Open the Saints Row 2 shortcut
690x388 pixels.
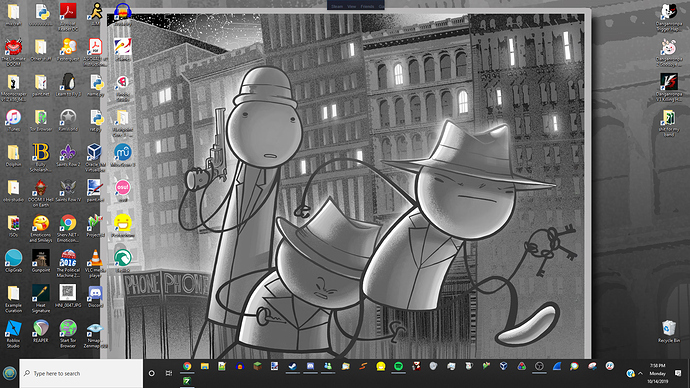point(68,155)
